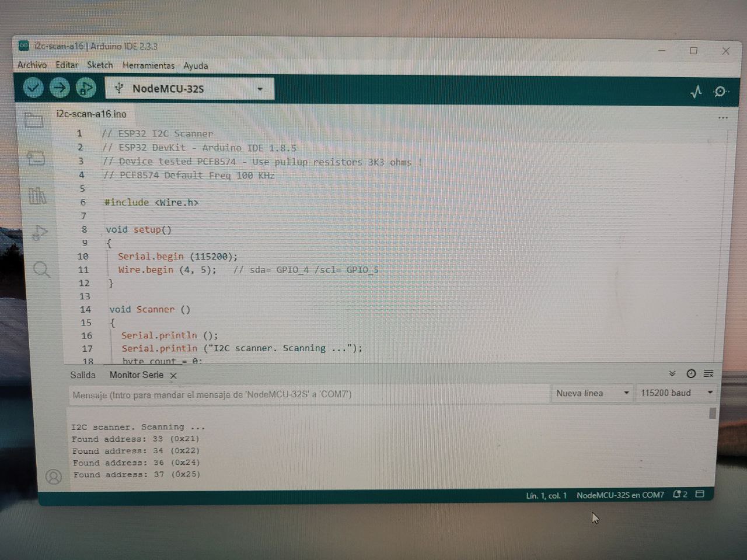
Task: Close the Monitor Serie tab
Action: pyautogui.click(x=173, y=376)
